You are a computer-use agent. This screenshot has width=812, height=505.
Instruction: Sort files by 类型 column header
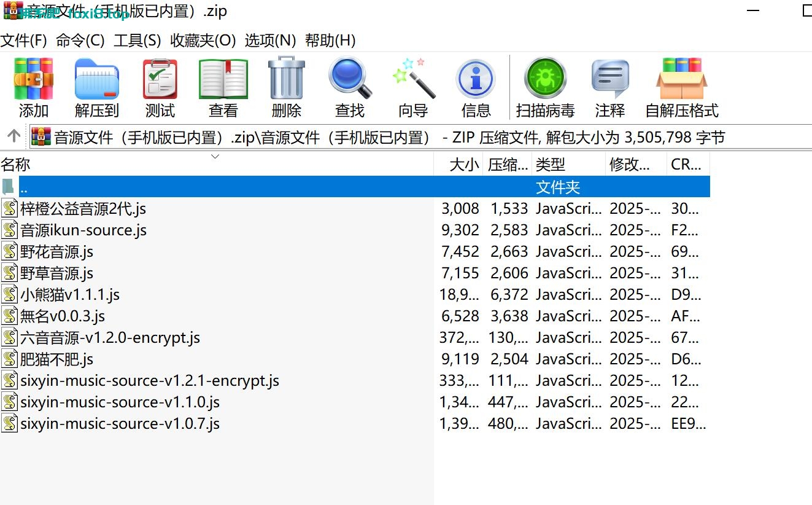pos(550,165)
